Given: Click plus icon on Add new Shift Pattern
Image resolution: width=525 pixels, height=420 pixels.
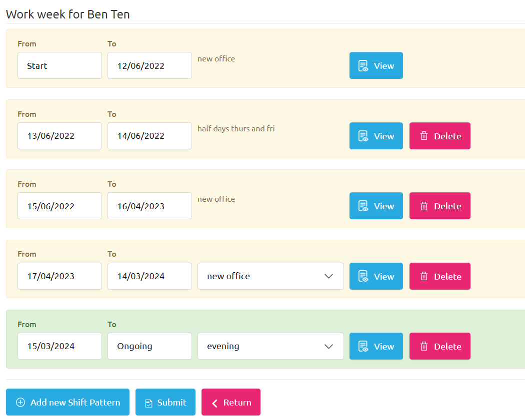Looking at the screenshot, I should (20, 403).
